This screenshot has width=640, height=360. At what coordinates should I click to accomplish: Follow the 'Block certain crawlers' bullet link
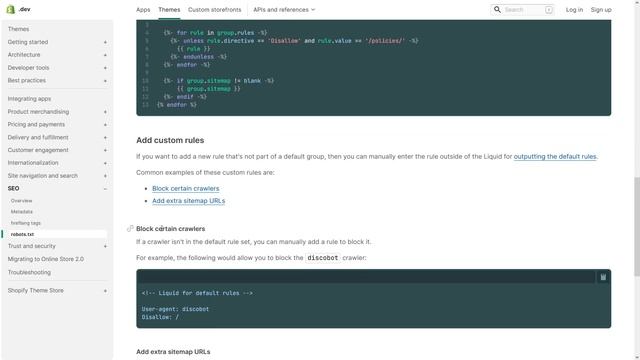[186, 189]
